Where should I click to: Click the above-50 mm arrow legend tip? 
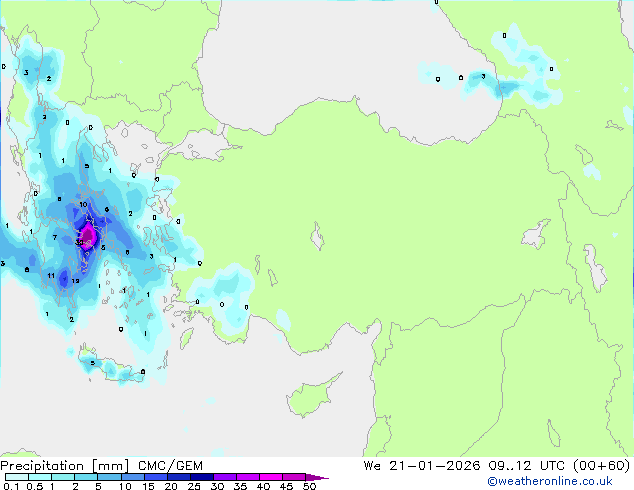pos(316,477)
